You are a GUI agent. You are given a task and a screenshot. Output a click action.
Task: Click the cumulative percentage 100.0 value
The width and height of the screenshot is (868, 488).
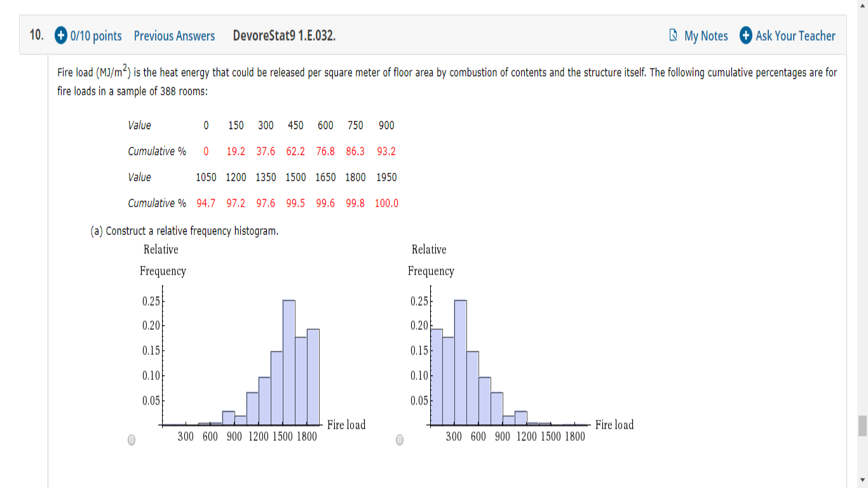(386, 203)
